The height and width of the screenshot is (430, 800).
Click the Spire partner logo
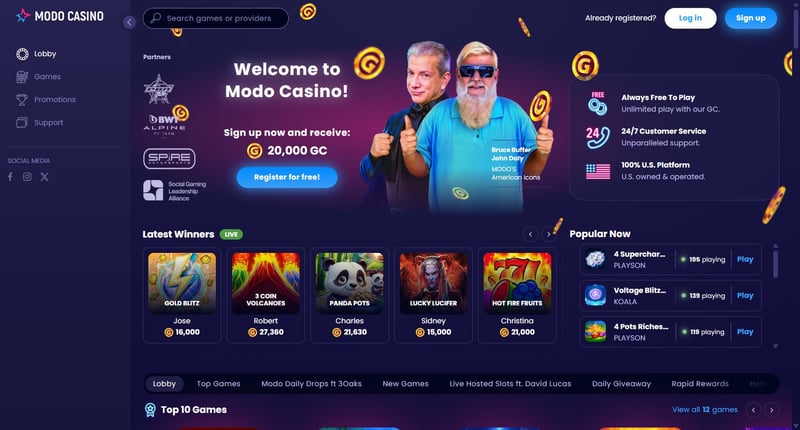tap(169, 159)
